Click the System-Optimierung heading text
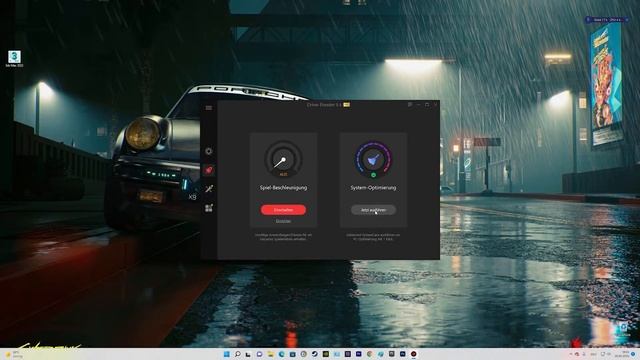 tap(373, 188)
